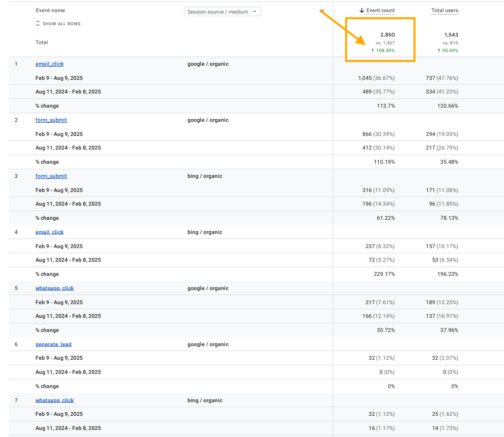Open form_submit link for bing / organic
504x437 pixels.
click(x=51, y=176)
